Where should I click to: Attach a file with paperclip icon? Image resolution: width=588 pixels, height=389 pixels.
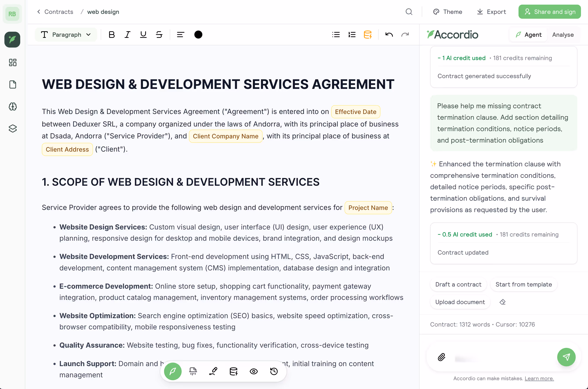point(441,357)
